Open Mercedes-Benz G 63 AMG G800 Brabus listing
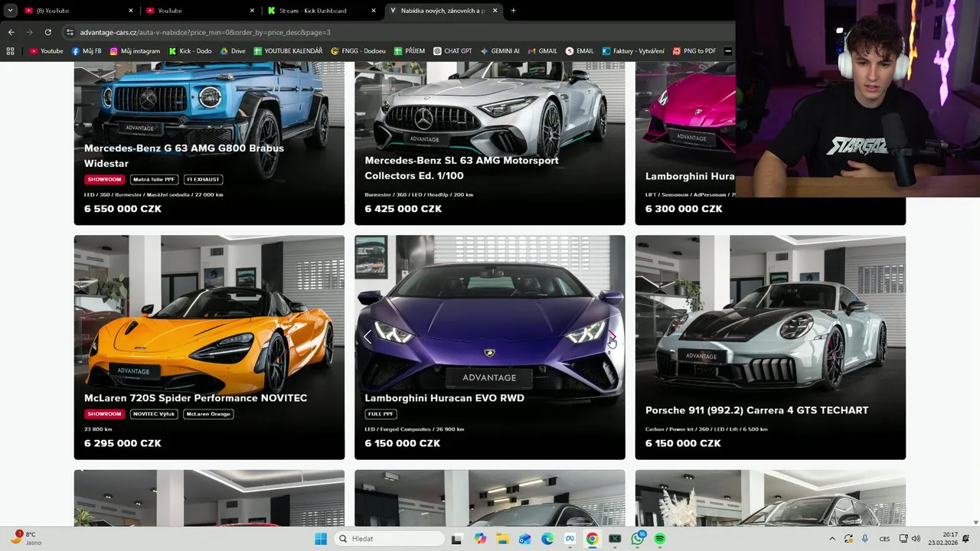The image size is (980, 551). (x=184, y=155)
